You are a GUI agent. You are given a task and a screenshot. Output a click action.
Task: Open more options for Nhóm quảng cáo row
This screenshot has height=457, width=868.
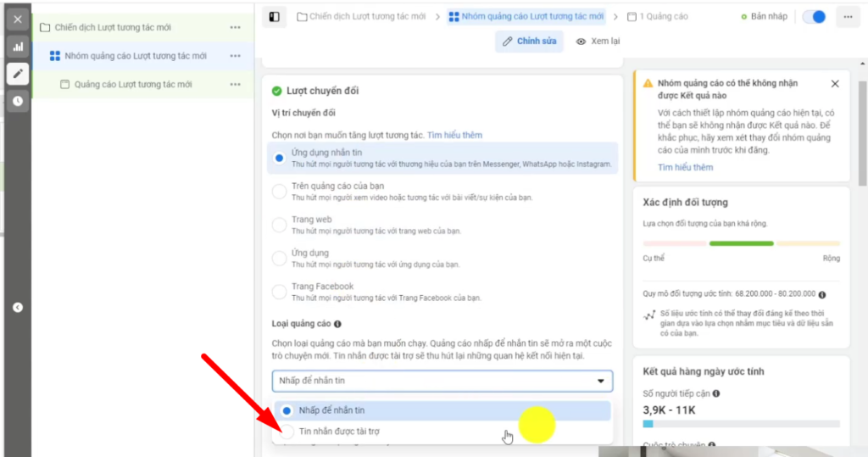coord(236,56)
